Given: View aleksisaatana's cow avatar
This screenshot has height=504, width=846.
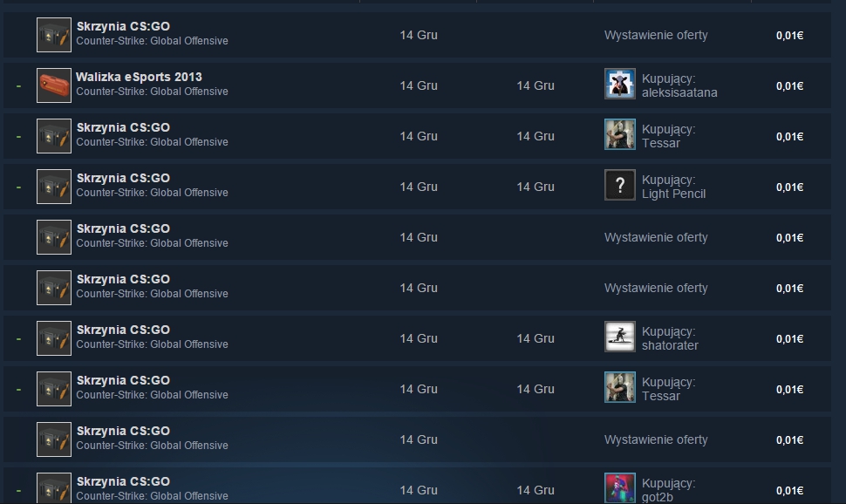Looking at the screenshot, I should [620, 84].
